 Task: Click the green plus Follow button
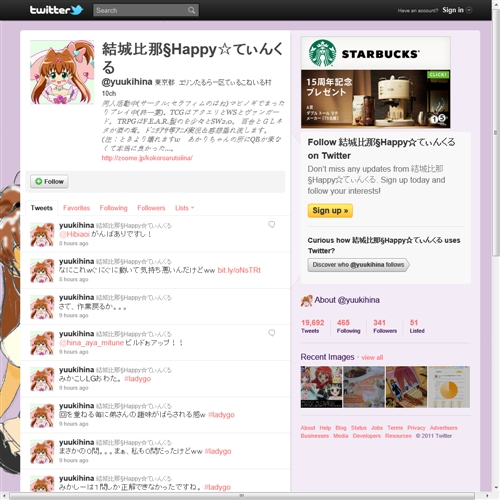[x=49, y=181]
